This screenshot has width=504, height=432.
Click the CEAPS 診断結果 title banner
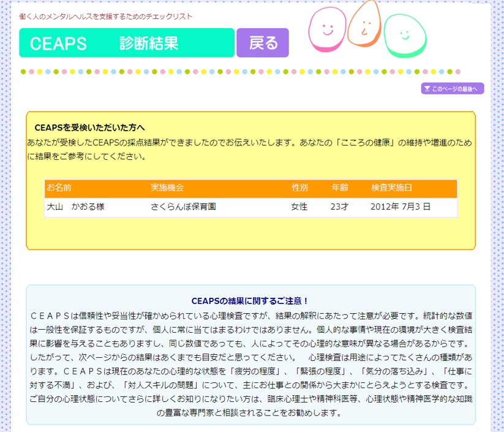click(x=127, y=43)
